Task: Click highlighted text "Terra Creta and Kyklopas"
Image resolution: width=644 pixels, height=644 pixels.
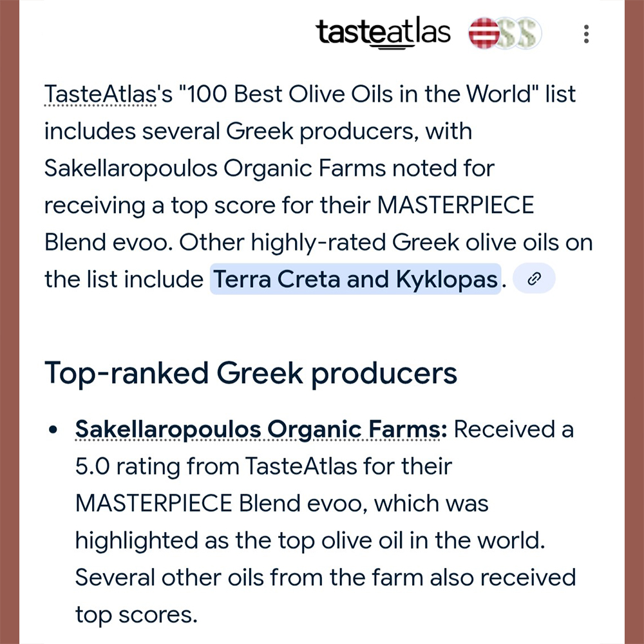Action: coord(355,279)
